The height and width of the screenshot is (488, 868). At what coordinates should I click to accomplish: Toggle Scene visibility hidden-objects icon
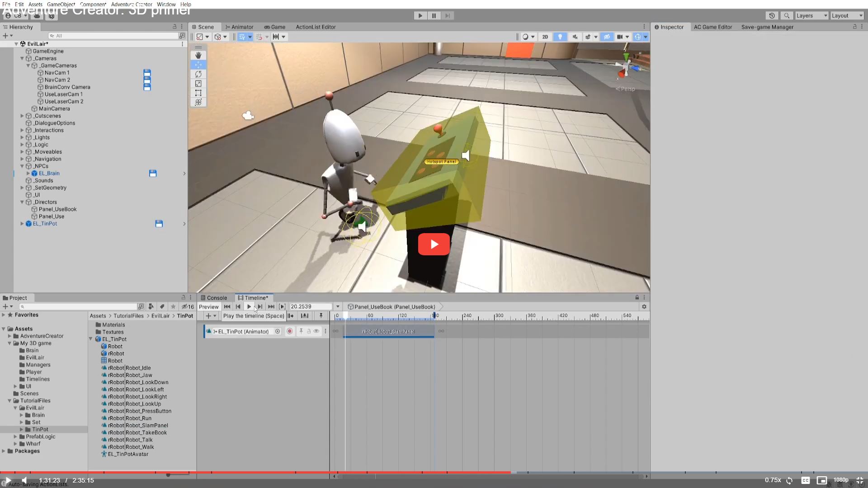pos(607,37)
